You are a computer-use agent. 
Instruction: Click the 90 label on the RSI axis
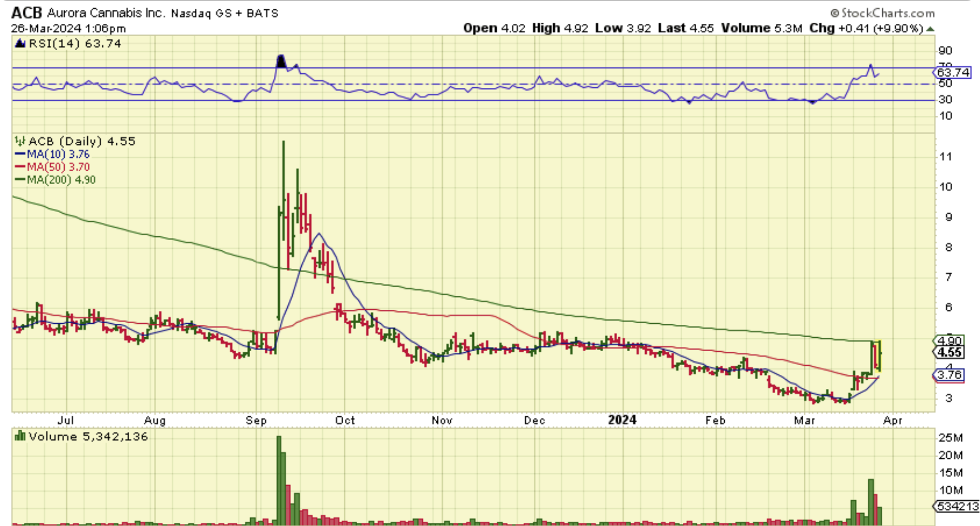945,51
